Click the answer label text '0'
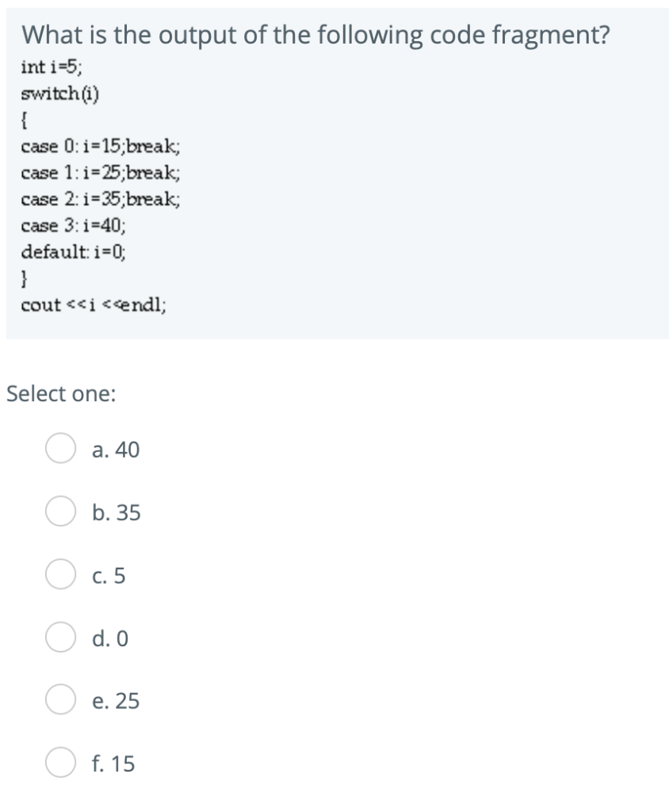 112,638
